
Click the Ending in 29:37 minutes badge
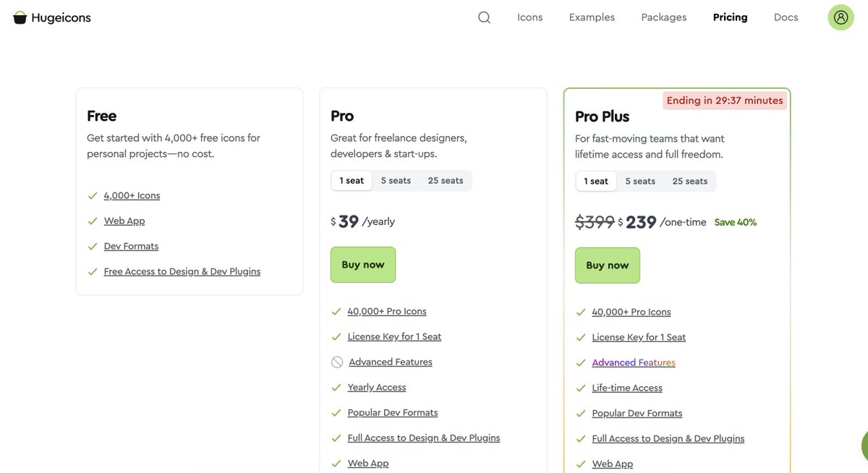[x=725, y=101]
